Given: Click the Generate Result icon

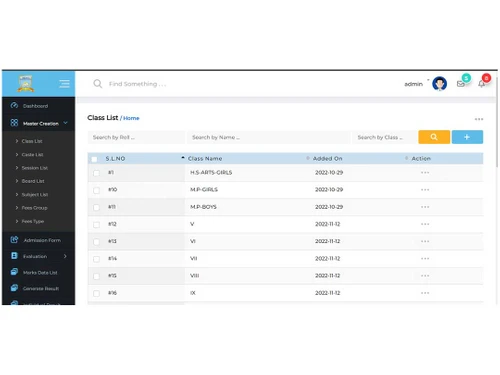Looking at the screenshot, I should pos(14,288).
